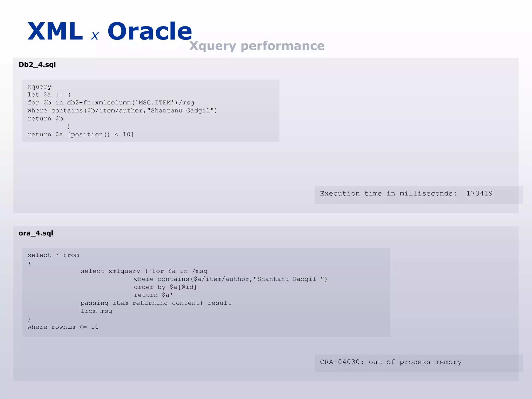Image resolution: width=532 pixels, height=399 pixels.
Task: Click the 'return $b' line
Action: [x=45, y=118]
